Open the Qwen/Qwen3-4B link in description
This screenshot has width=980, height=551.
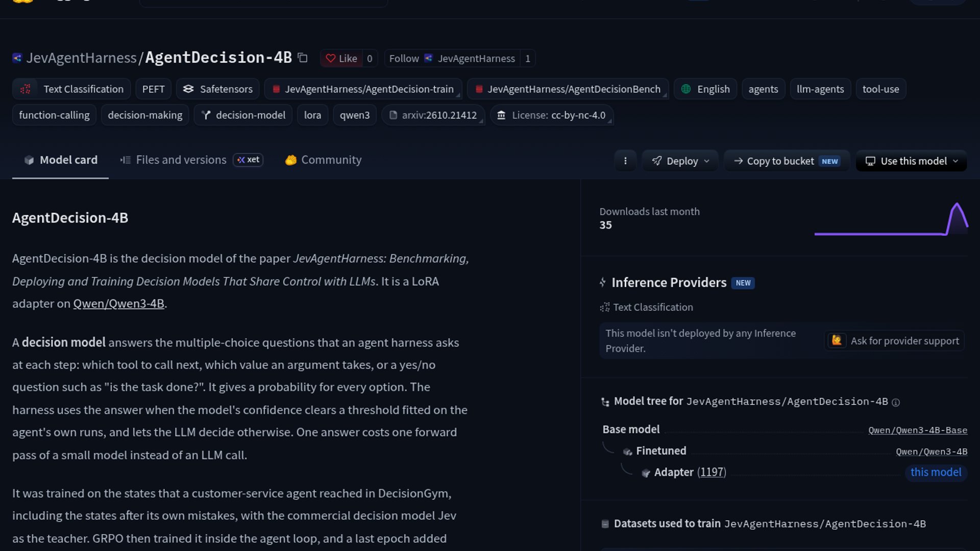pos(118,304)
